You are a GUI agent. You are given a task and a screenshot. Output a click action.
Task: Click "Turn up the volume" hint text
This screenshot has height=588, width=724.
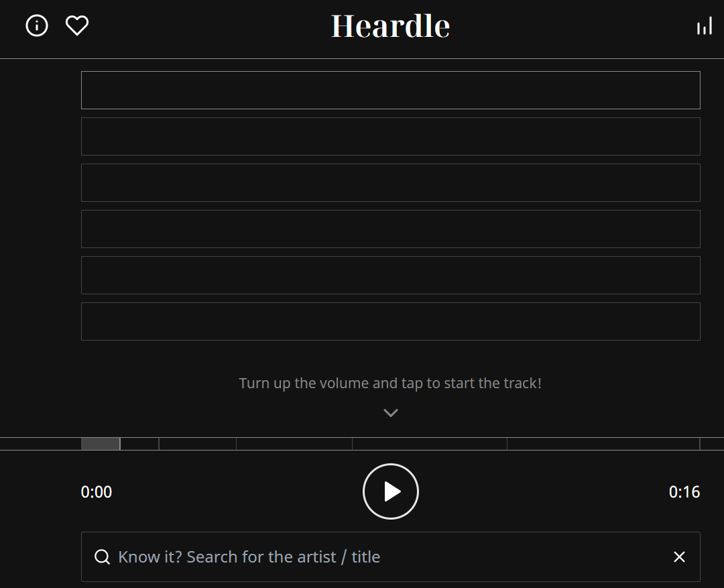point(390,383)
